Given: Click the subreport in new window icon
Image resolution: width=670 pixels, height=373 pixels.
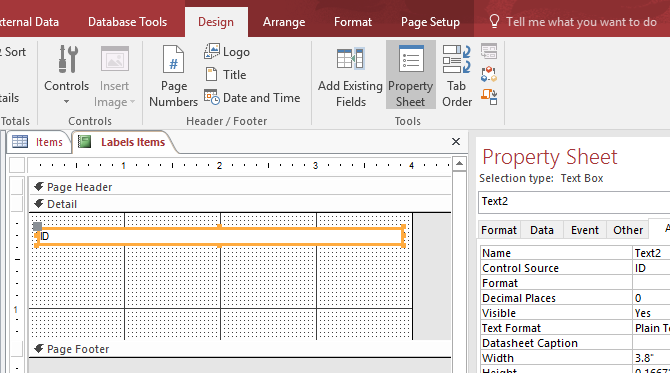Looking at the screenshot, I should click(489, 51).
